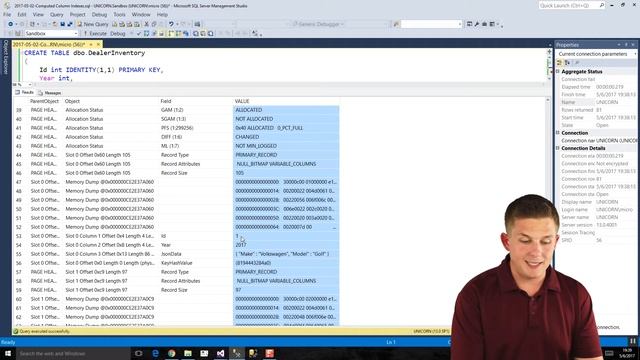Image resolution: width=640 pixels, height=360 pixels.
Task: Open the Debug menu
Action: [99, 15]
